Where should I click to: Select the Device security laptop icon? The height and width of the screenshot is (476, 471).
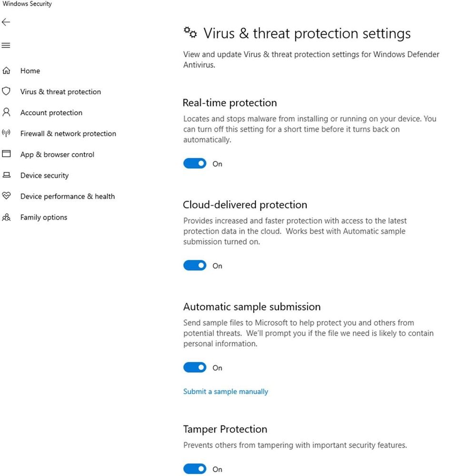point(7,175)
